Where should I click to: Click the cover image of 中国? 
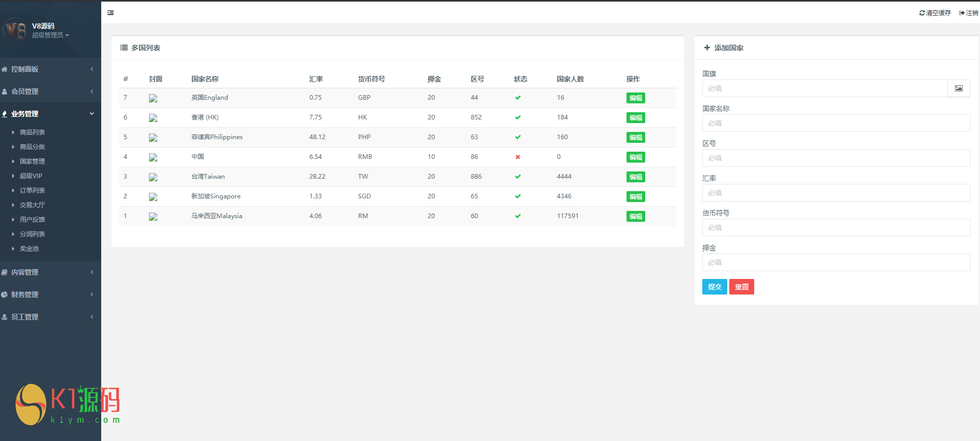(153, 157)
